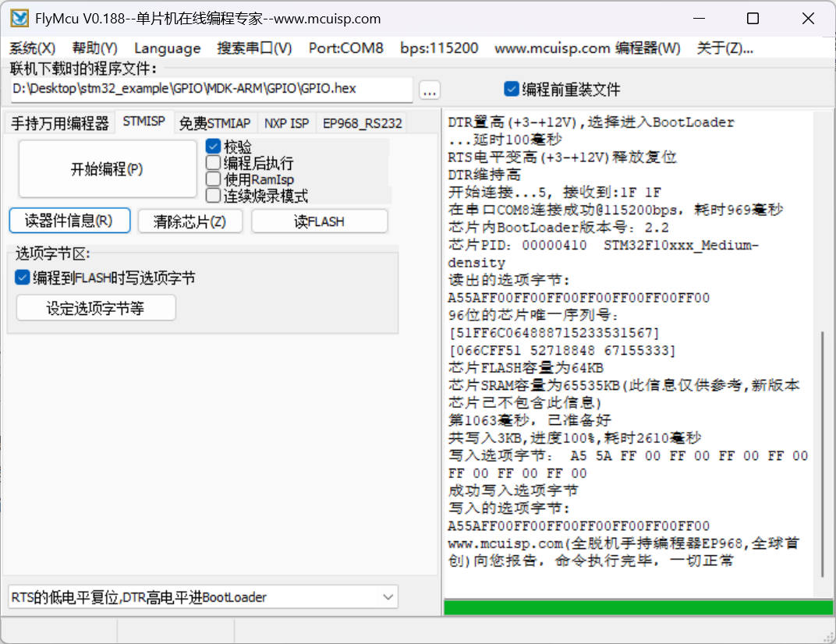Viewport: 836px width, 644px height.
Task: Click the log panel vertical scrollbar
Action: tap(823, 453)
